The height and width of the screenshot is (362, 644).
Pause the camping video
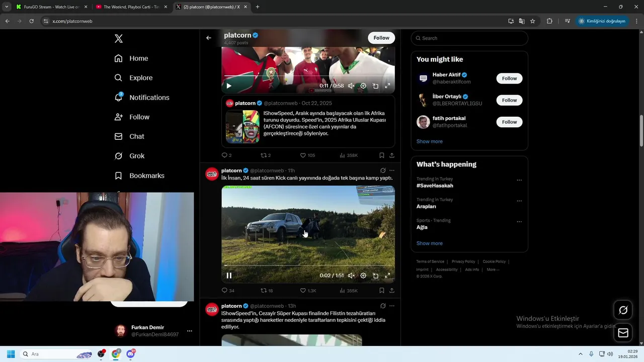229,276
